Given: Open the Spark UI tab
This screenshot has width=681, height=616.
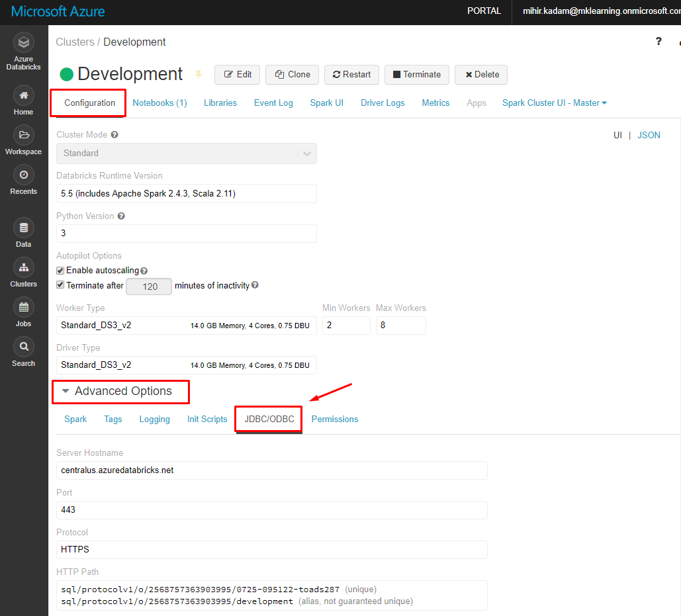Looking at the screenshot, I should point(327,103).
